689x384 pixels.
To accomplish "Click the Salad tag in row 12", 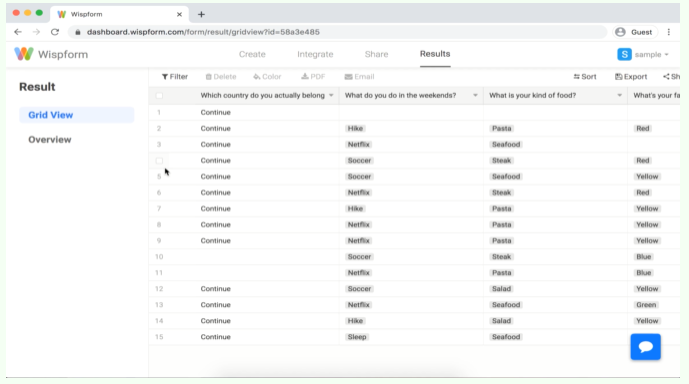I will 501,289.
